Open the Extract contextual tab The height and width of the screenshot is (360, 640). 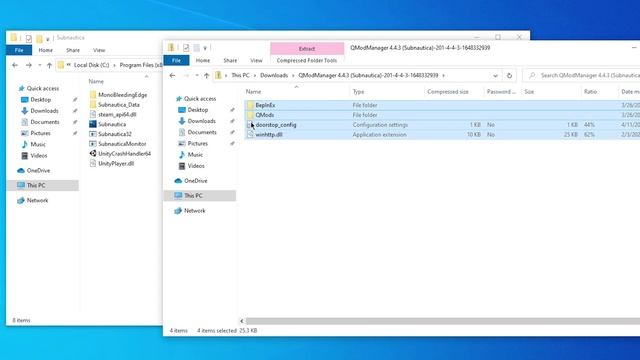[x=307, y=49]
